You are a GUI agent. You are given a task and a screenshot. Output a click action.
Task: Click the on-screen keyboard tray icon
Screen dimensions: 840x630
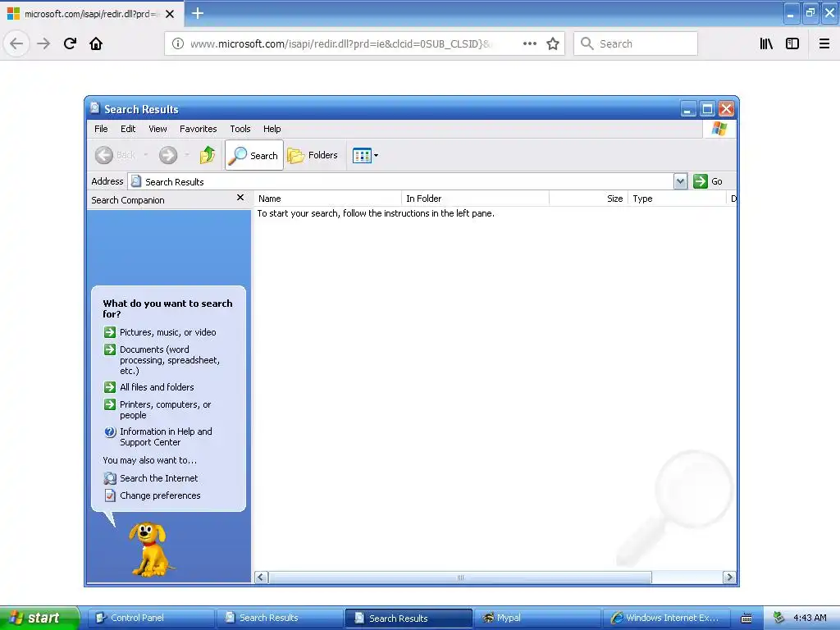point(746,619)
